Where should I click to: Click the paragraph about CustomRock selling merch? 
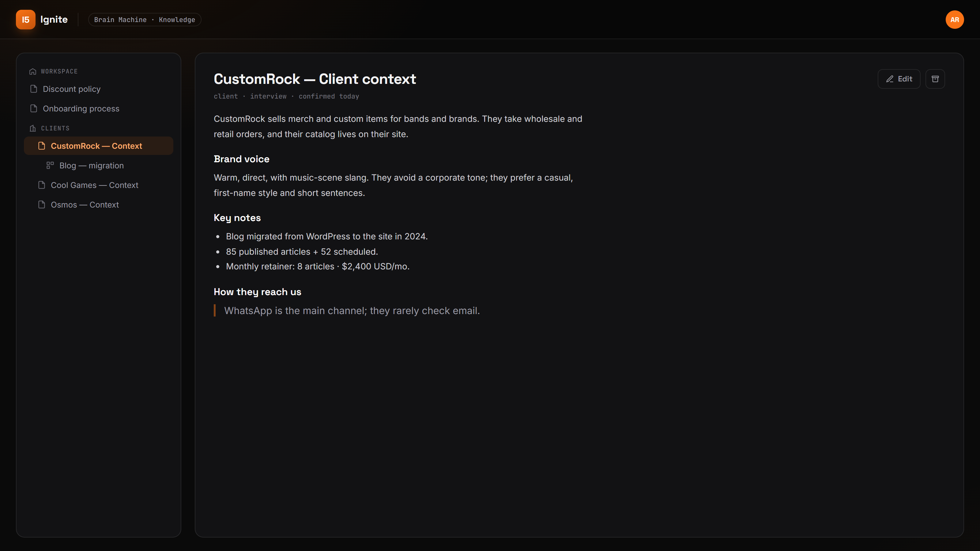pos(398,126)
